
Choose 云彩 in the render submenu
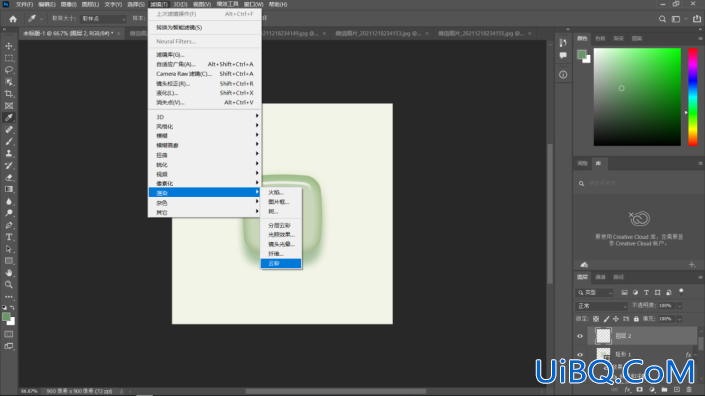coord(281,263)
